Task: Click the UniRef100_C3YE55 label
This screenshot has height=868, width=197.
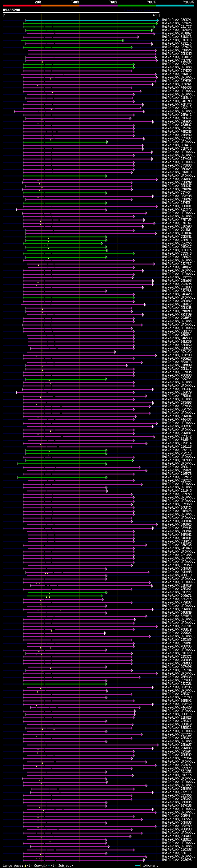Action: coord(177,71)
